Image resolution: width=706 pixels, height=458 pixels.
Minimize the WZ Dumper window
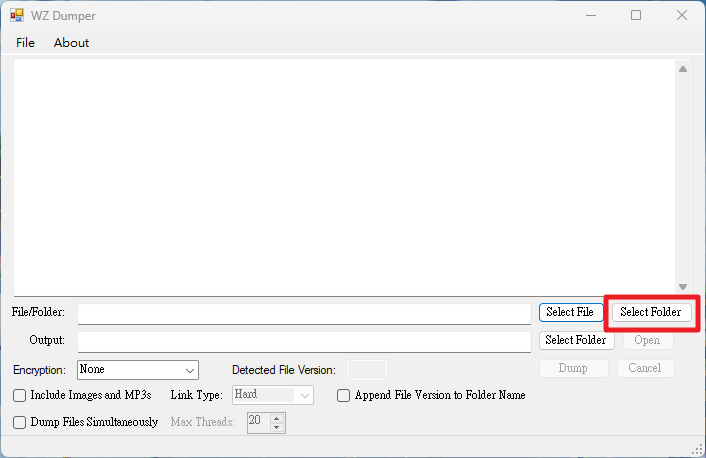(x=591, y=15)
